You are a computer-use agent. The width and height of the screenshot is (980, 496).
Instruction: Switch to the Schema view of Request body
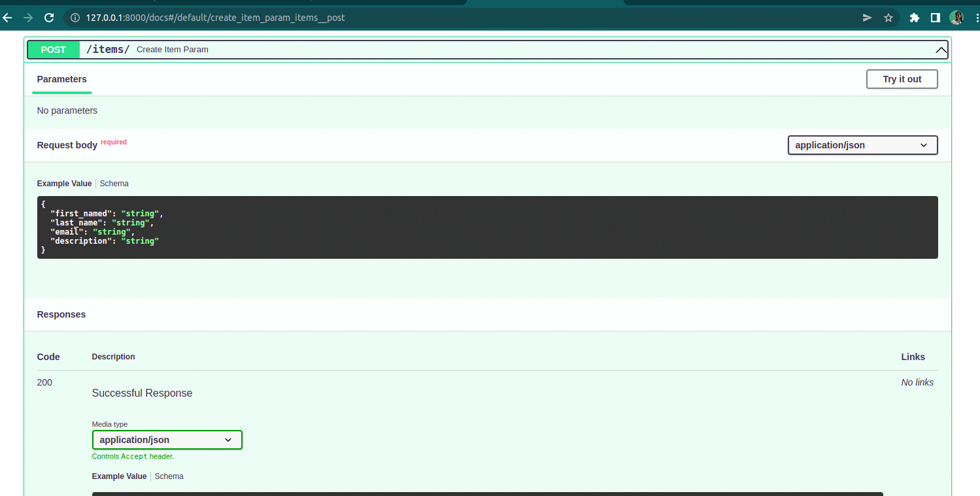point(114,183)
